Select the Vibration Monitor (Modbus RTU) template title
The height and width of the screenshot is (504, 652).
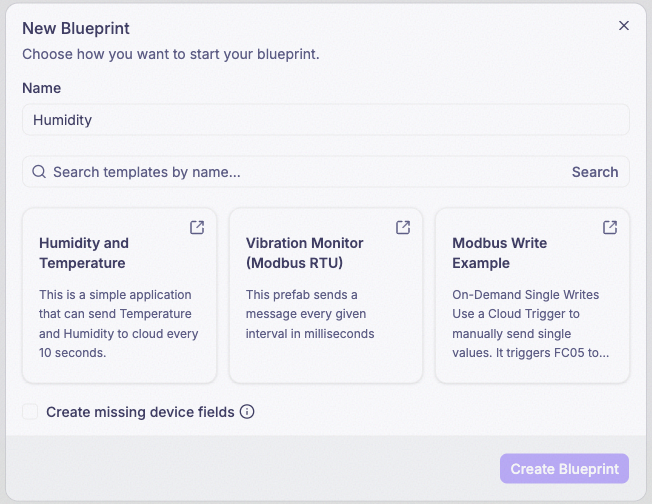click(304, 253)
